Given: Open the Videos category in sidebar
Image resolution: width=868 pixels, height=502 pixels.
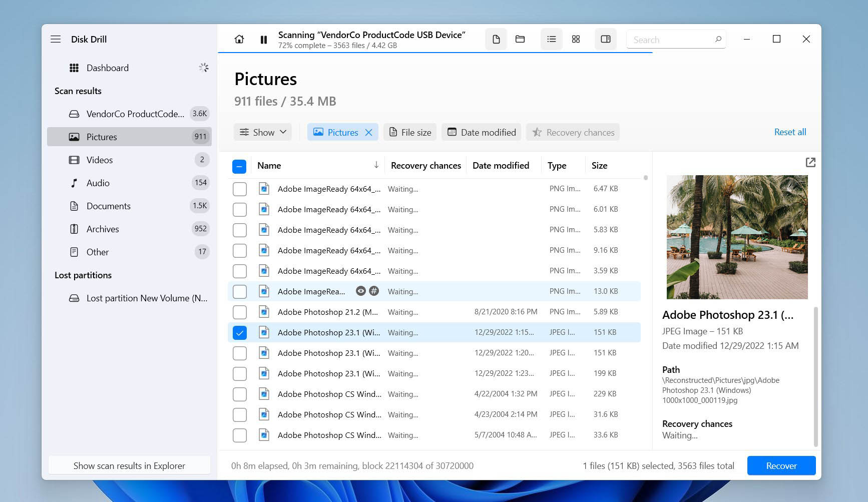Looking at the screenshot, I should tap(130, 160).
